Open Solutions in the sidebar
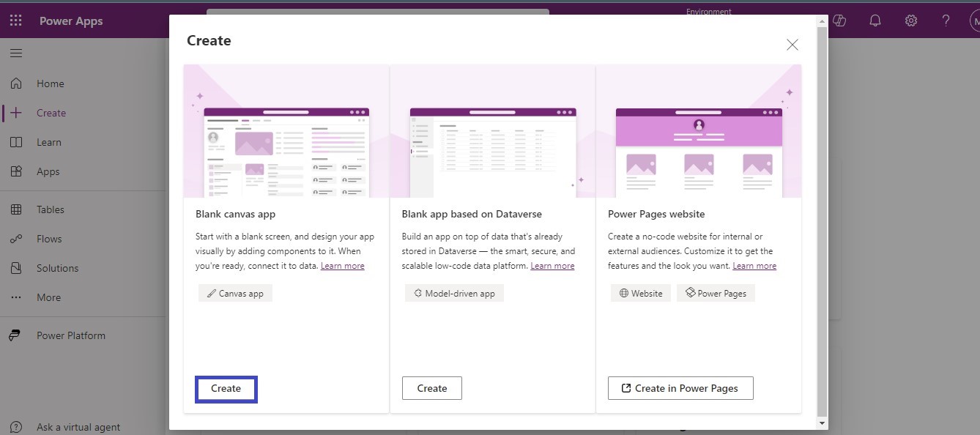Viewport: 980px width, 435px height. tap(57, 268)
